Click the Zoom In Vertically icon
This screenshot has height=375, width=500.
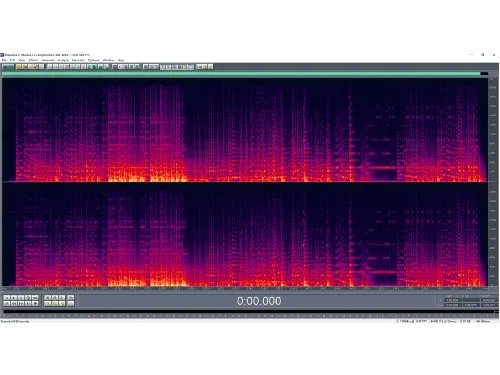(x=71, y=298)
